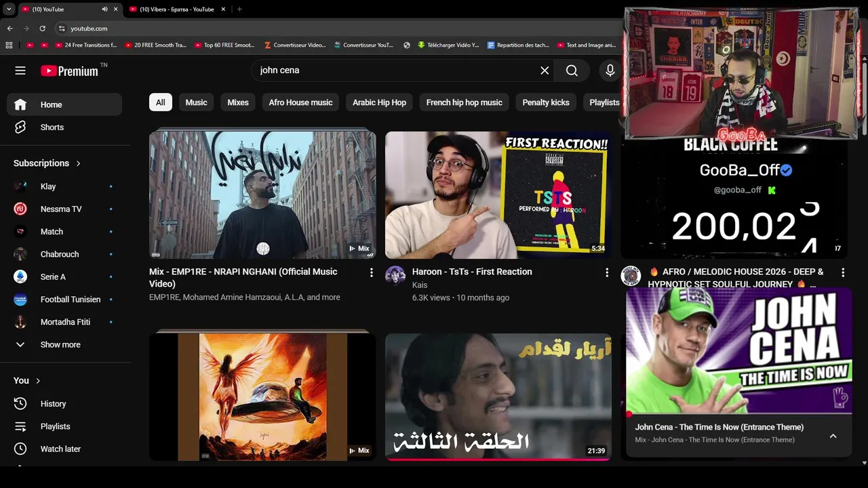Viewport: 868px width, 488px height.
Task: Open Serie A subscription channel
Action: [64, 277]
